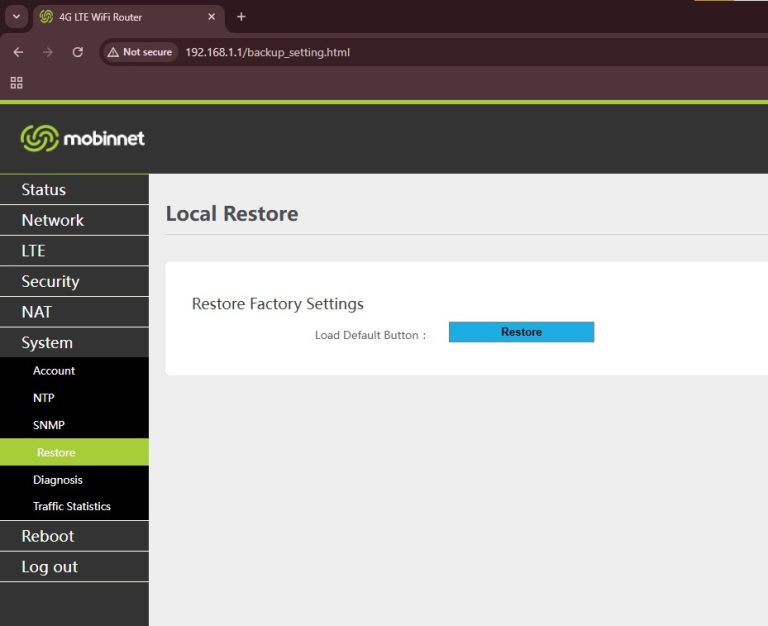Log out from the router panel
This screenshot has width=768, height=626.
pos(50,567)
